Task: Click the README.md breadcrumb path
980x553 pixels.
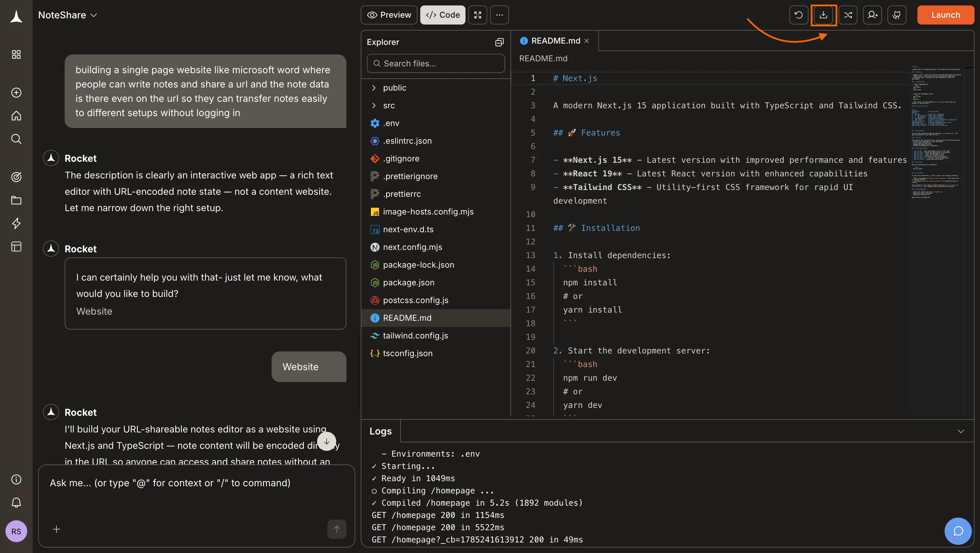Action: coord(543,59)
